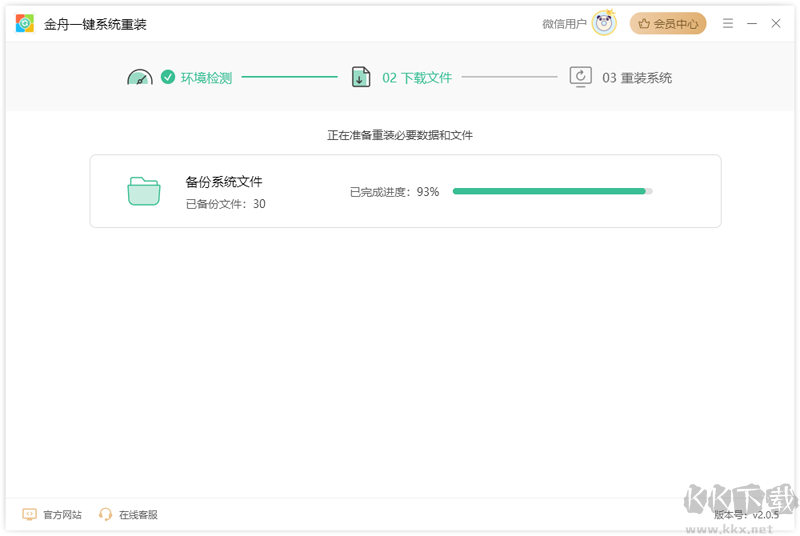Open the user avatar profile icon
The image size is (800, 536).
(x=604, y=23)
